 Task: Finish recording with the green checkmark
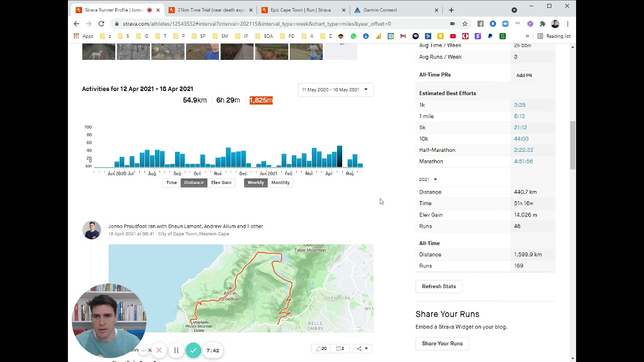click(x=193, y=350)
